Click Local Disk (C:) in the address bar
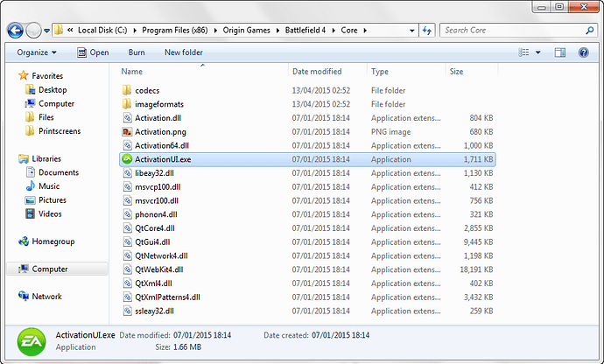The height and width of the screenshot is (364, 604). pyautogui.click(x=102, y=30)
